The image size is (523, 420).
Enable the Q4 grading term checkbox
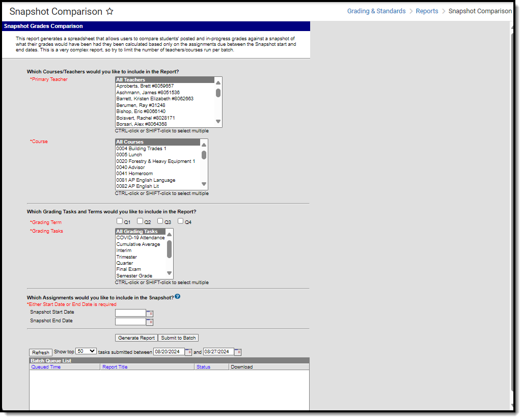(180, 221)
